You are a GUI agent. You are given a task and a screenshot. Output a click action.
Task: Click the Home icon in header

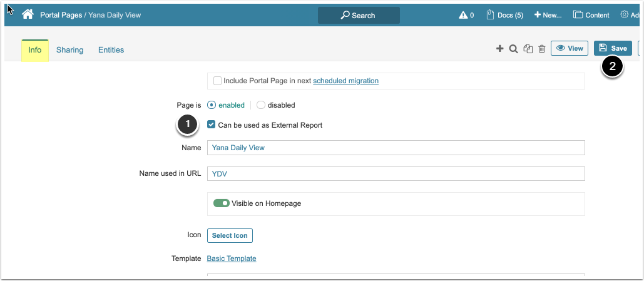tap(28, 14)
